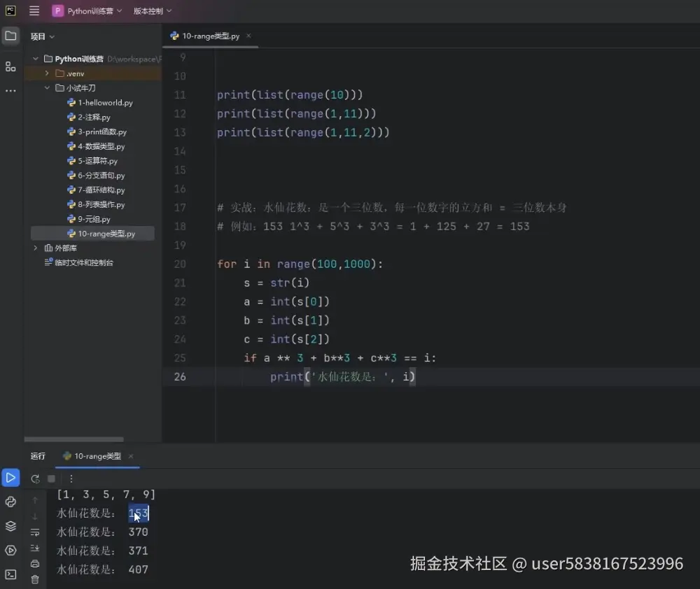This screenshot has height=589, width=700.
Task: Click the run options three-dot menu
Action: (x=71, y=478)
